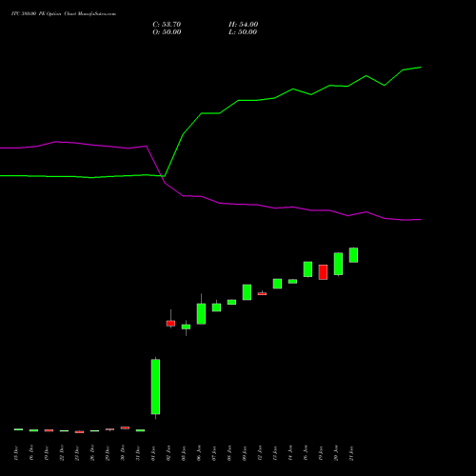Viewport: 476px width, 476px height.
Task: Select the last green candle above 21 Jan
Action: (353, 255)
